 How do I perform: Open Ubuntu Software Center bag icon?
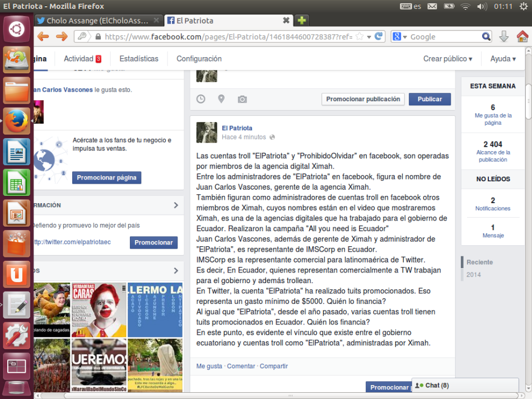17,243
